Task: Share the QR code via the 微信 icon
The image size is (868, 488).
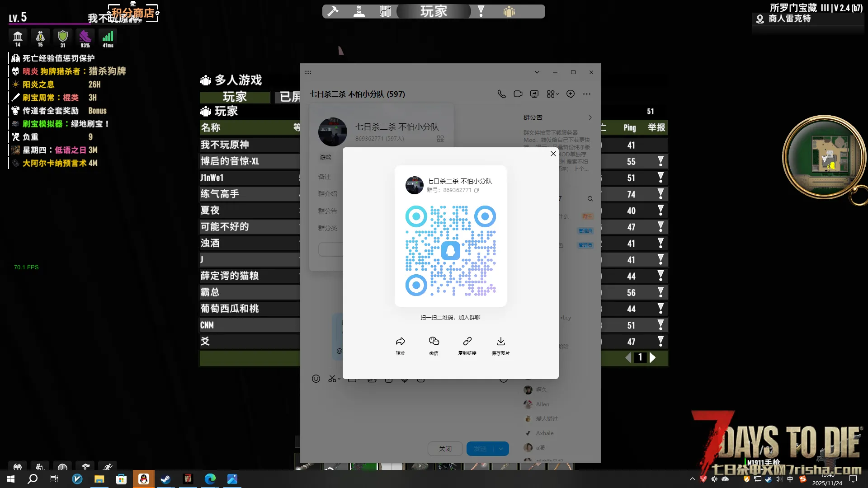Action: point(434,342)
